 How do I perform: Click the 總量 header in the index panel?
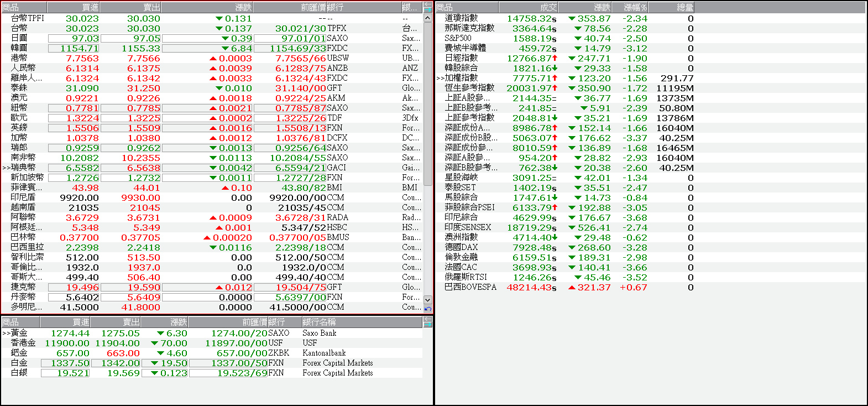click(x=671, y=7)
